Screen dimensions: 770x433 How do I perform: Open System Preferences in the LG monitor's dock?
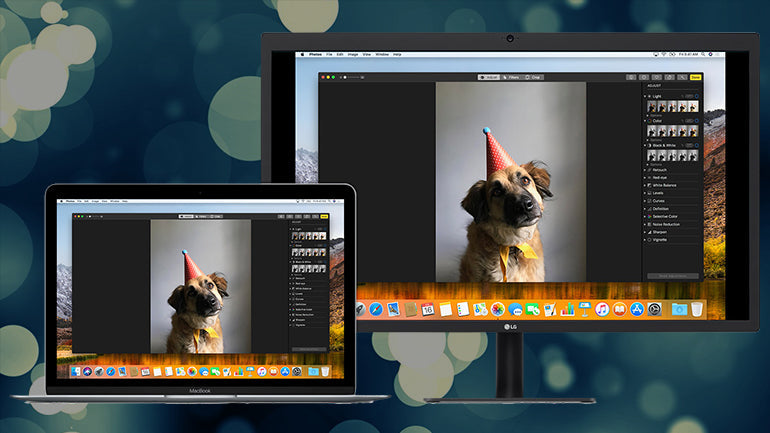click(x=654, y=310)
